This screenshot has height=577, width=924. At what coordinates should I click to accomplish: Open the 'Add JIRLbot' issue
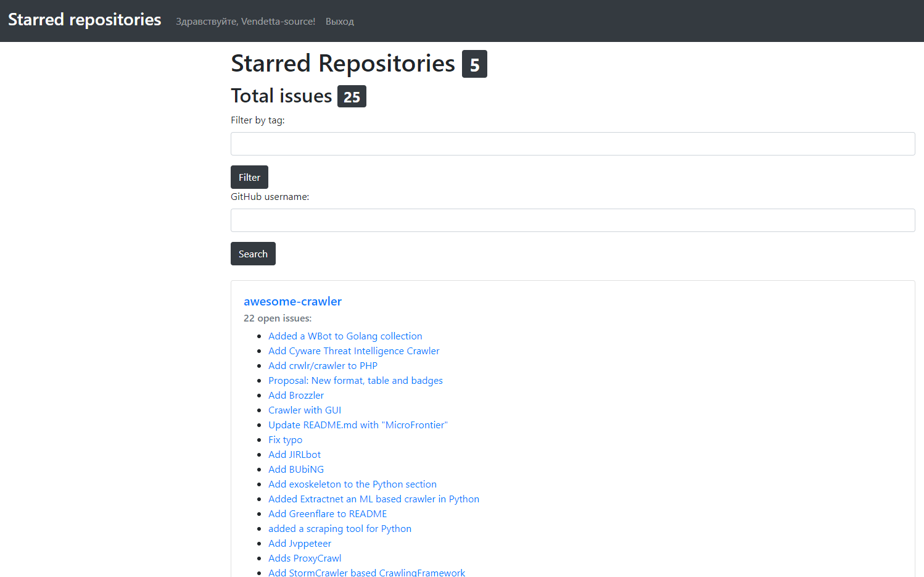(294, 455)
